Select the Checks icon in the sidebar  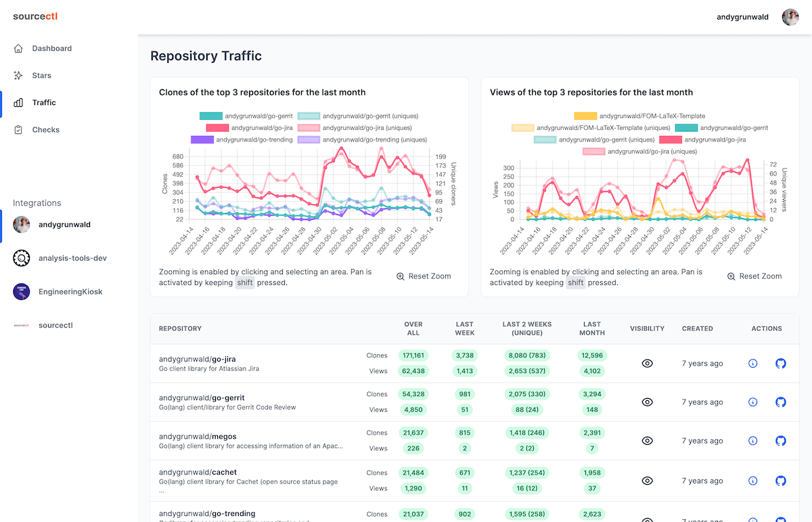click(x=18, y=129)
